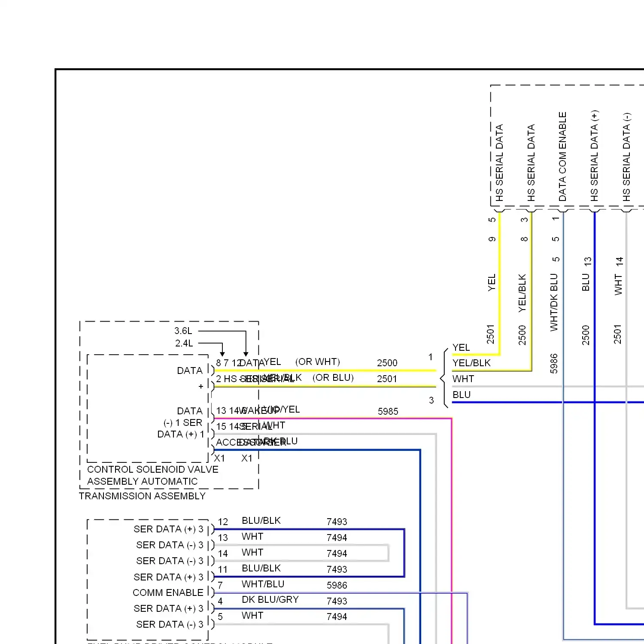The image size is (644, 644).
Task: Select circuit 7493 on pin 11 row
Action: point(337,569)
